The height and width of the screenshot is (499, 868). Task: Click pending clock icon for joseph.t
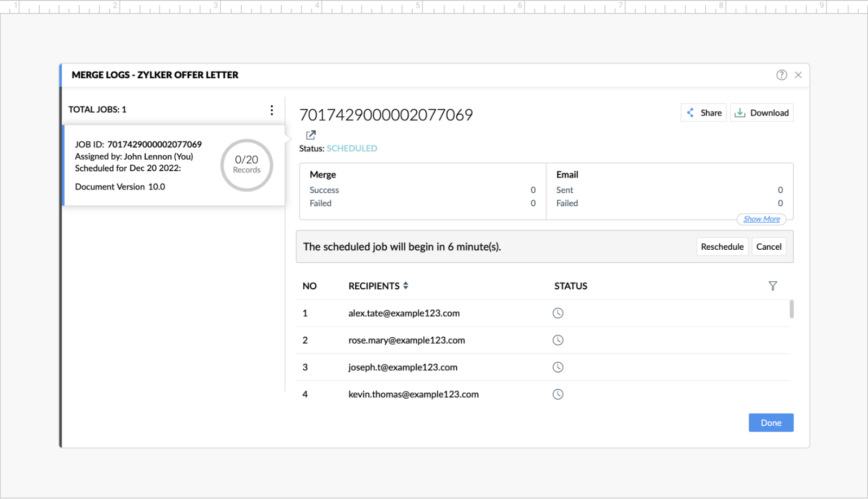558,367
